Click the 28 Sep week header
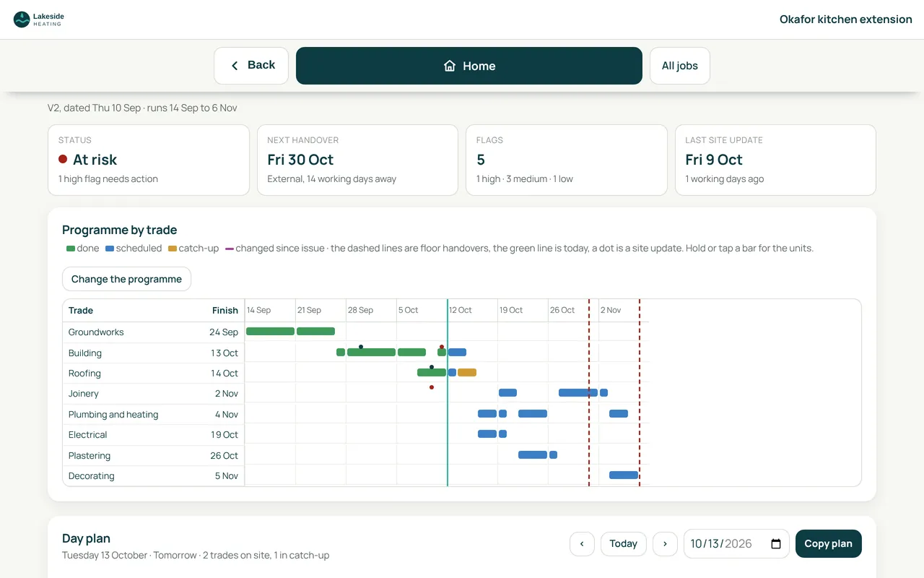The image size is (924, 578). coord(361,310)
